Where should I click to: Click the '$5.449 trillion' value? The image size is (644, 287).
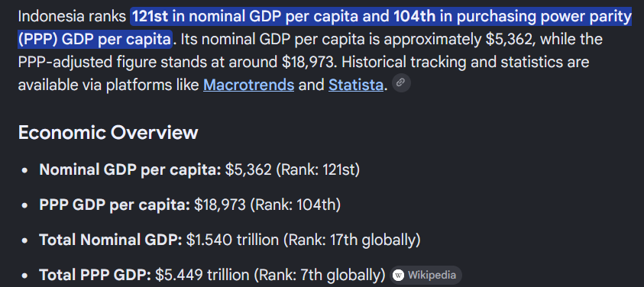click(x=202, y=275)
